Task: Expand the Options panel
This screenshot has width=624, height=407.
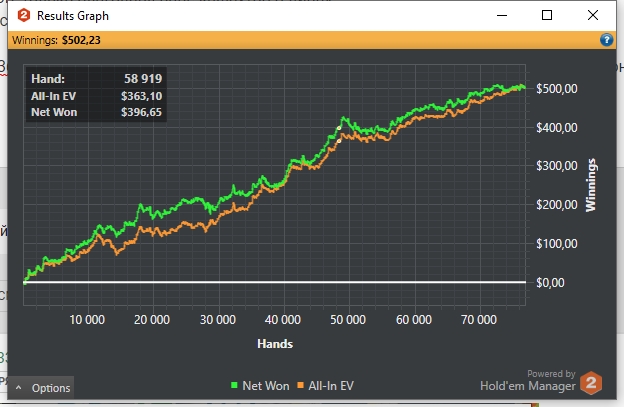Action: point(41,388)
